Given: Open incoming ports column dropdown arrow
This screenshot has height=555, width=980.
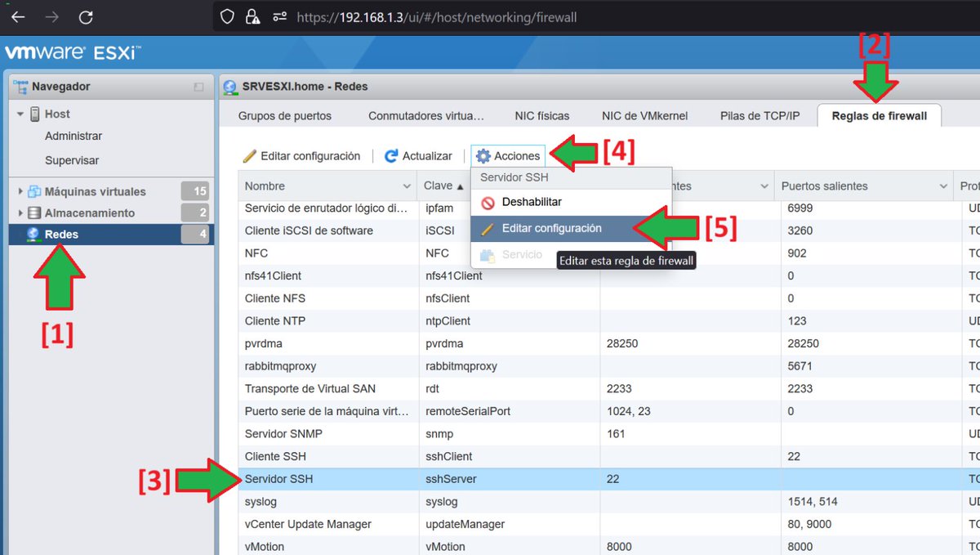Looking at the screenshot, I should [x=764, y=186].
